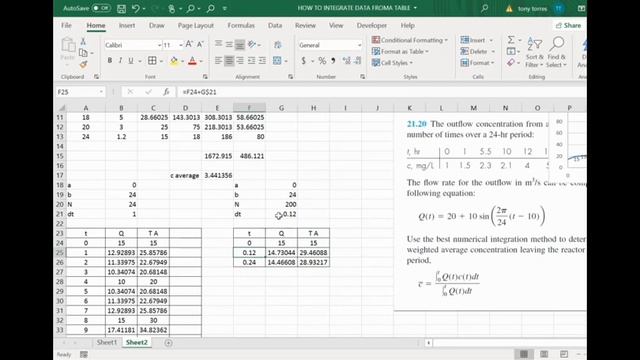This screenshot has width=640, height=360.
Task: Toggle the AutoSave switch
Action: pyautogui.click(x=101, y=8)
